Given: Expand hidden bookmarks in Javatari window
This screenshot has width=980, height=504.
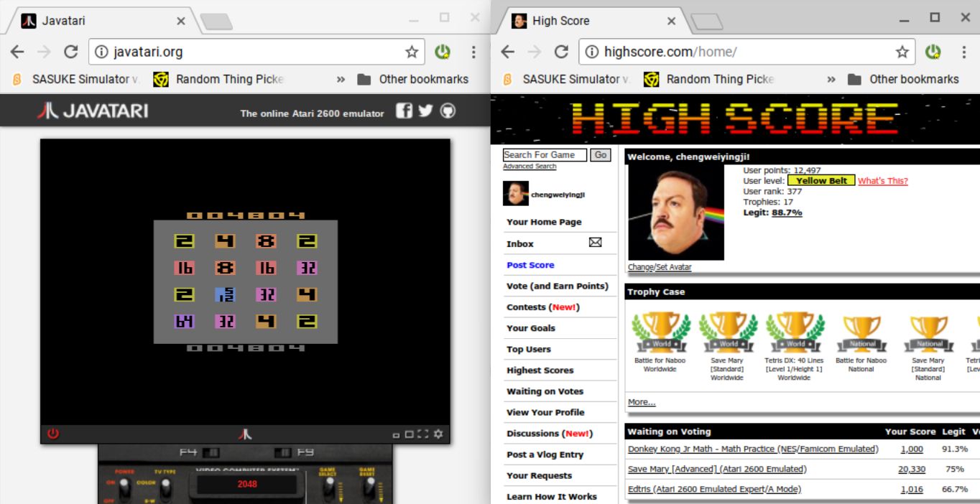Looking at the screenshot, I should (x=341, y=80).
